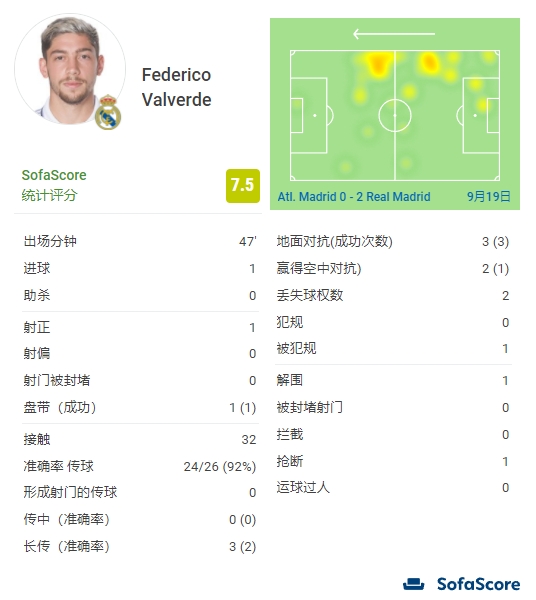Open the Atl. Madrid 0 - 2 Real Madrid match link
536x600 pixels.
(354, 197)
